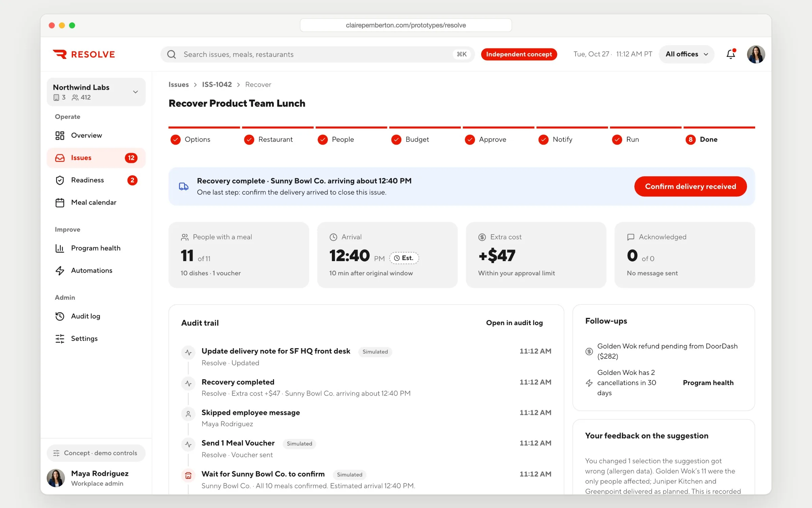
Task: Click the activity icon beside Recovery completed
Action: click(x=188, y=383)
